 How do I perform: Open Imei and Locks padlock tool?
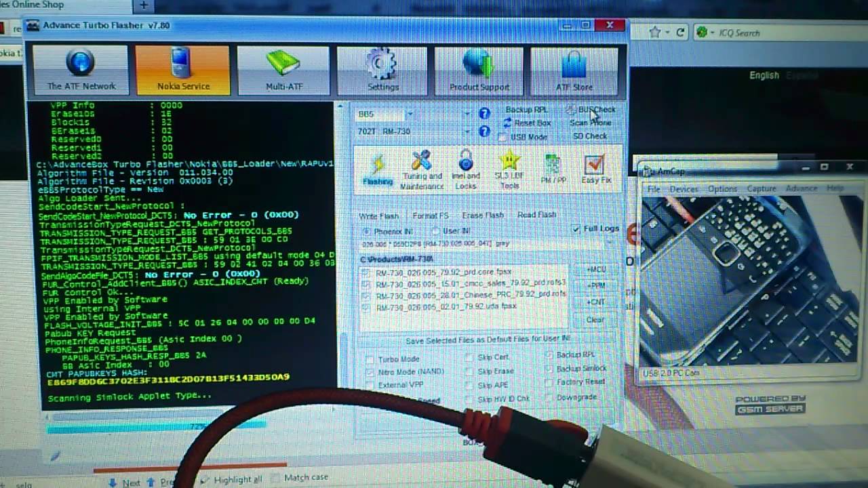(x=465, y=170)
